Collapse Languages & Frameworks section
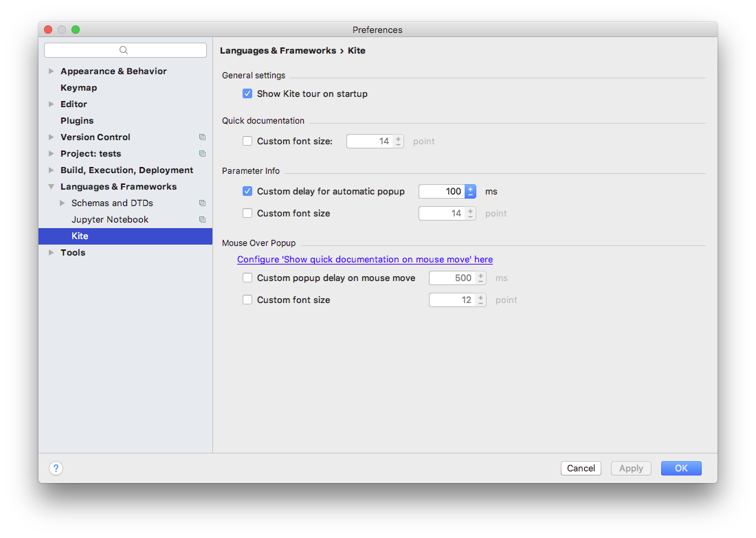The height and width of the screenshot is (538, 756). click(x=51, y=187)
